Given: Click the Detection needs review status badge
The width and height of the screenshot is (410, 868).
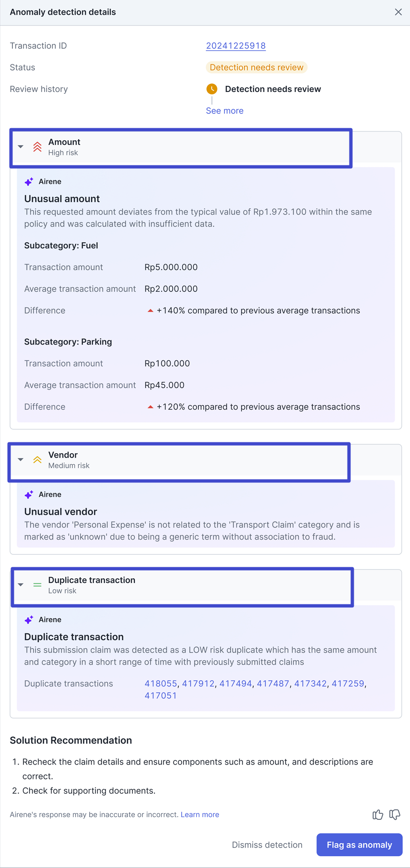Looking at the screenshot, I should click(x=256, y=68).
